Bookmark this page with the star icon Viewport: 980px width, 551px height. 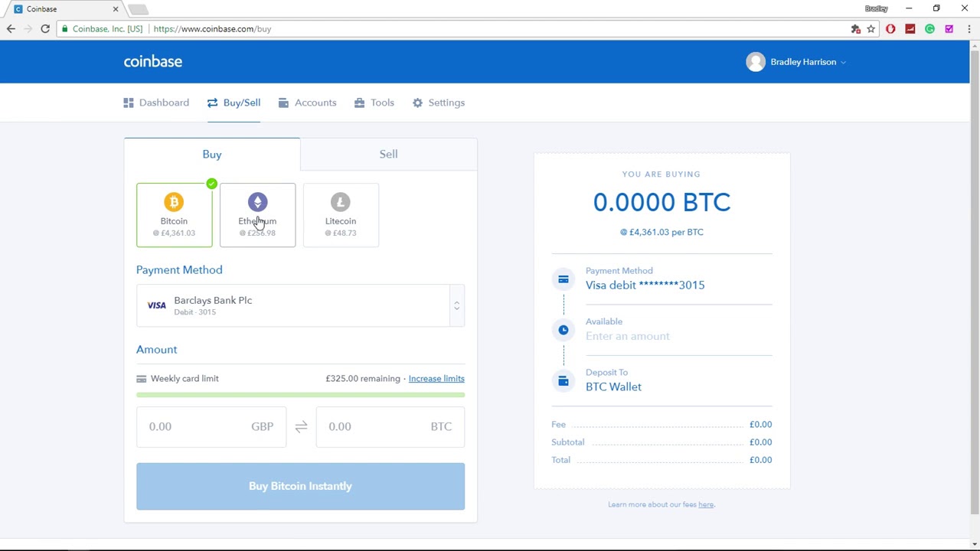(871, 29)
